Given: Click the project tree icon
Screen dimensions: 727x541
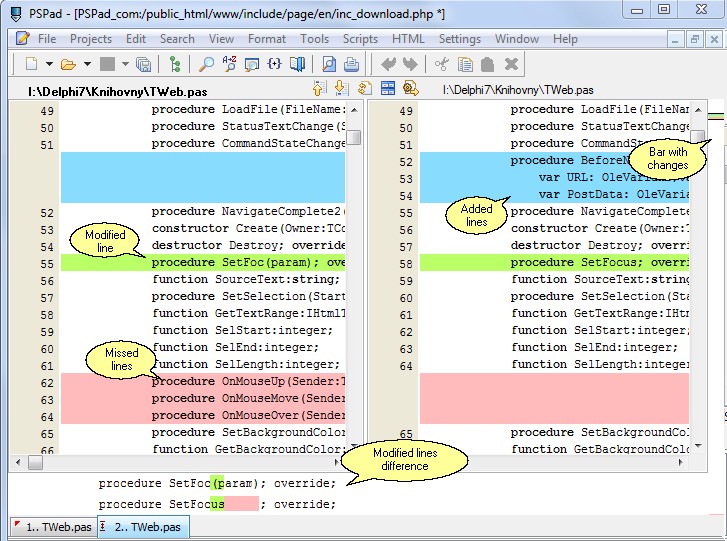Looking at the screenshot, I should [176, 65].
